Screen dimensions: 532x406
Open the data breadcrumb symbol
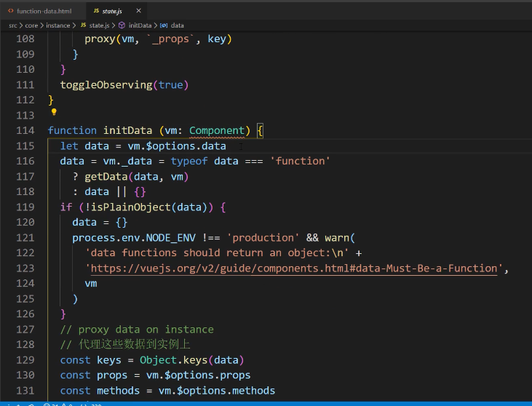point(177,25)
